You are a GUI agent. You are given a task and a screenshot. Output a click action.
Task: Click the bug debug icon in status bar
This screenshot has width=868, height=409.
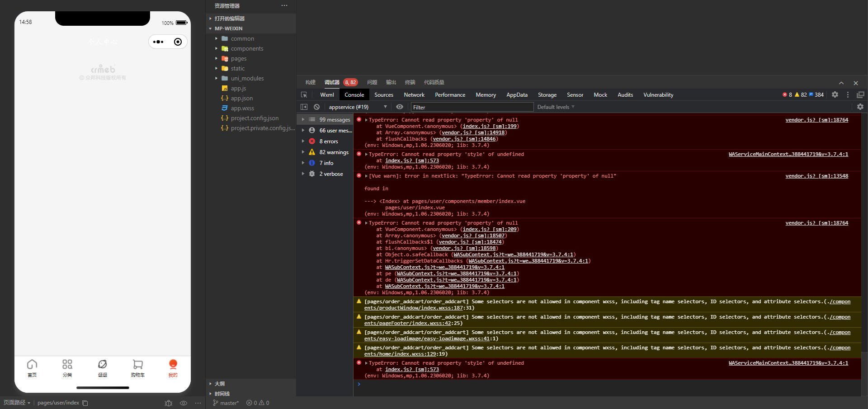pyautogui.click(x=169, y=403)
